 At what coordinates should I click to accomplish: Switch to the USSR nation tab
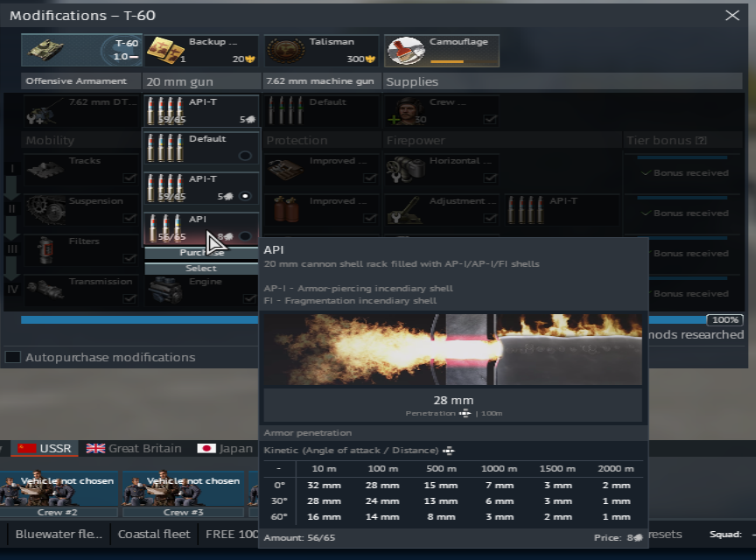[x=47, y=448]
